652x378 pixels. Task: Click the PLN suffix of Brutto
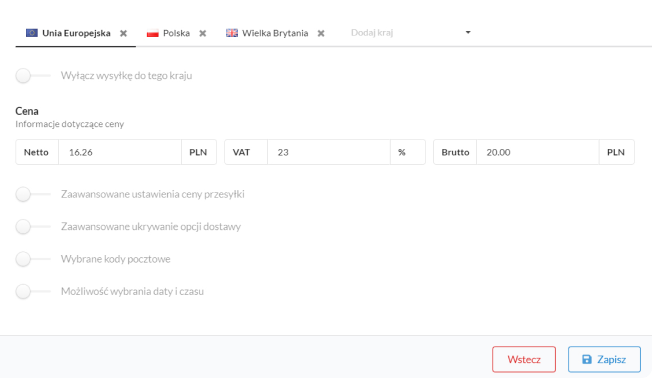[x=616, y=152]
